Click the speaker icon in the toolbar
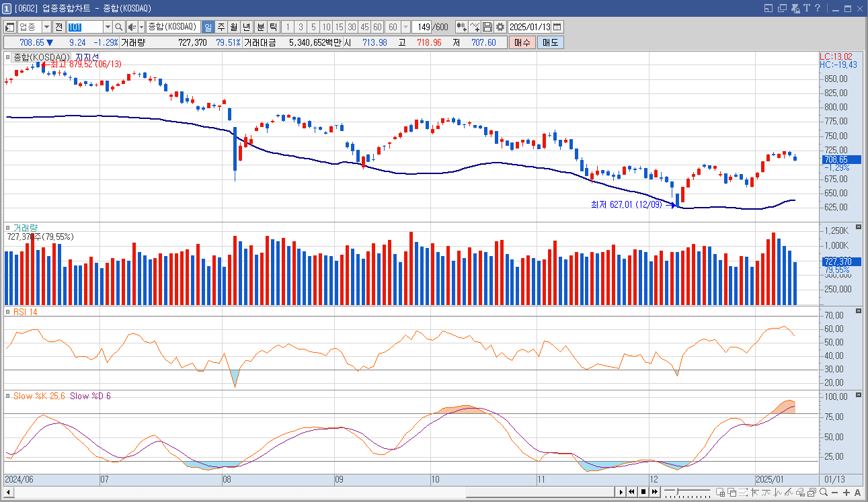868x502 pixels. click(132, 27)
